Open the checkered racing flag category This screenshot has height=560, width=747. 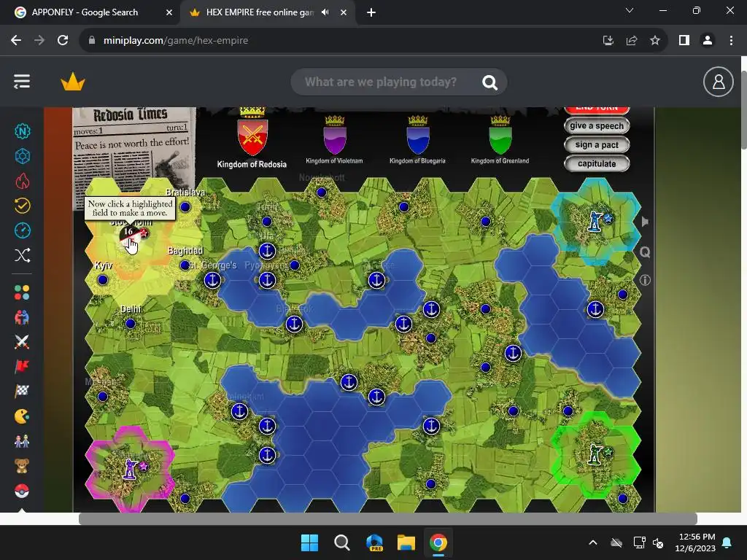pyautogui.click(x=22, y=391)
